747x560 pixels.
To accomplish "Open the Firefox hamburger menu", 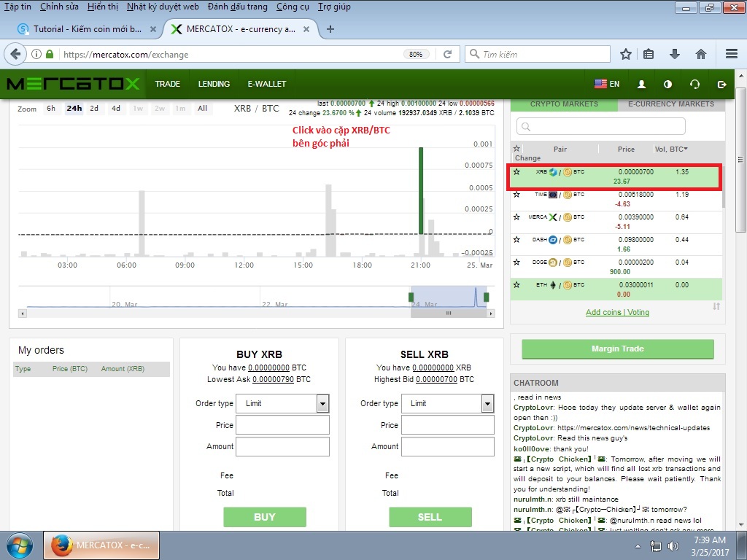I will click(731, 54).
